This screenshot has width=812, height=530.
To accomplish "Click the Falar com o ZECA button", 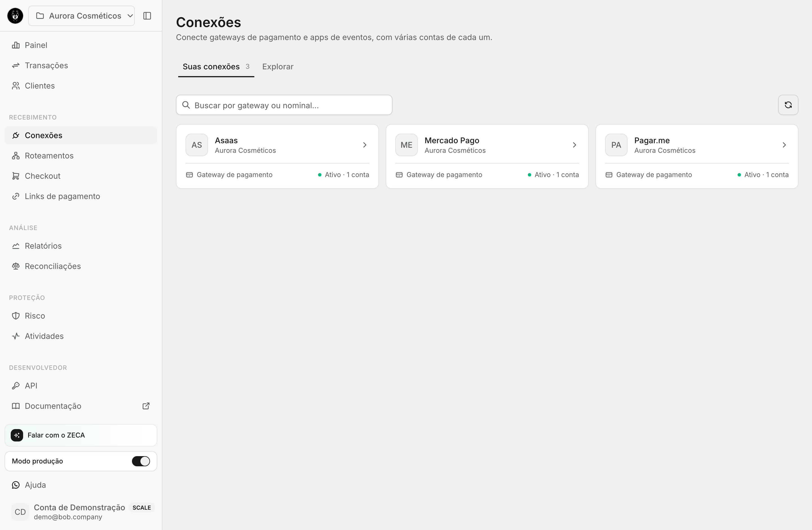I will [x=81, y=435].
